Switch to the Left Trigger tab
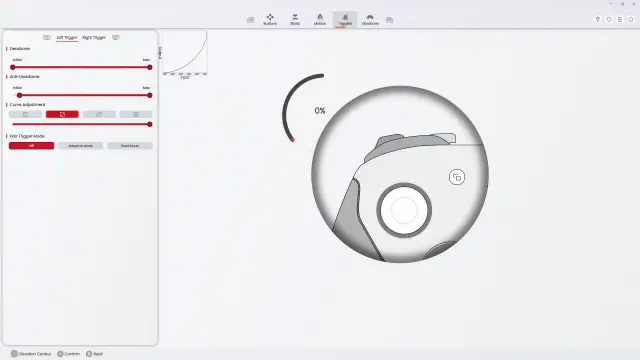Viewport: 640px width, 360px height. [67, 38]
